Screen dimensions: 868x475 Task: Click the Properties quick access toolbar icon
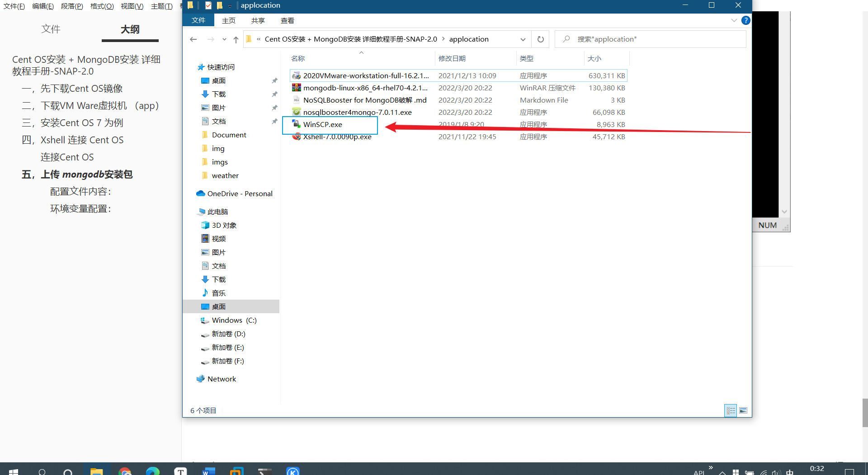pyautogui.click(x=208, y=5)
